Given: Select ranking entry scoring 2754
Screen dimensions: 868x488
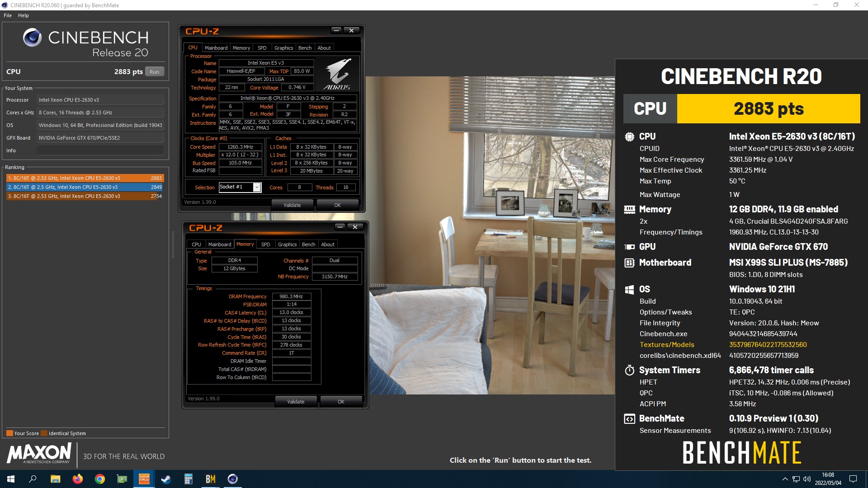Looking at the screenshot, I should [x=85, y=196].
